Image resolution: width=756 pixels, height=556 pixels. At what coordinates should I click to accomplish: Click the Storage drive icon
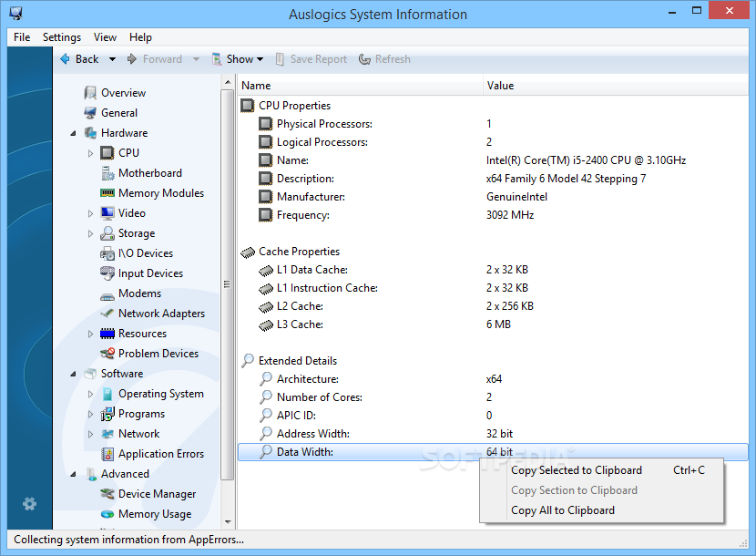pyautogui.click(x=107, y=233)
